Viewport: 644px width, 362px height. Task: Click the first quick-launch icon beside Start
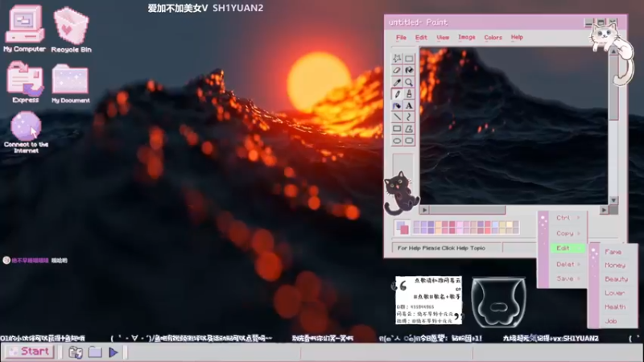[x=75, y=352]
